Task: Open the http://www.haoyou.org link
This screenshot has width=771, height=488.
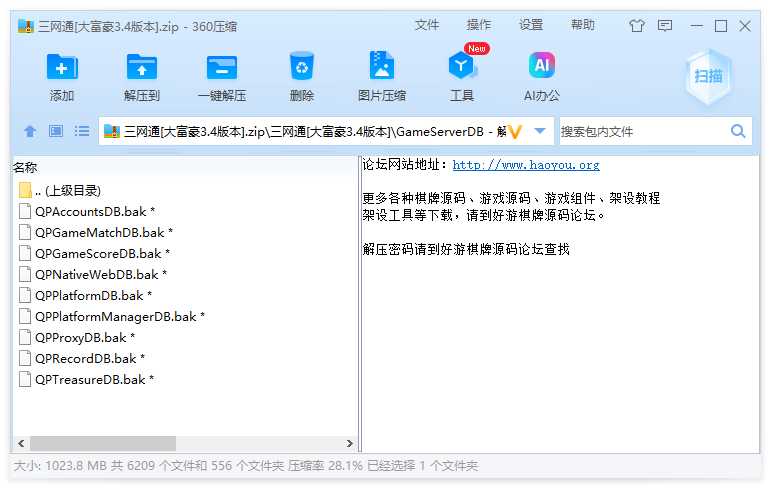Action: (526, 165)
